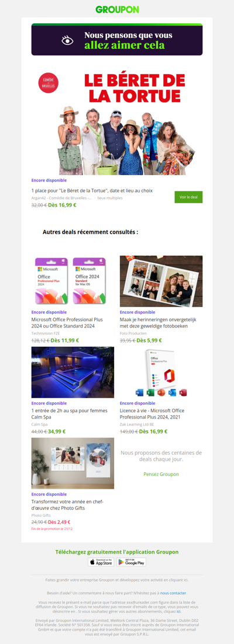Click the eye icon in the banner

67,40
